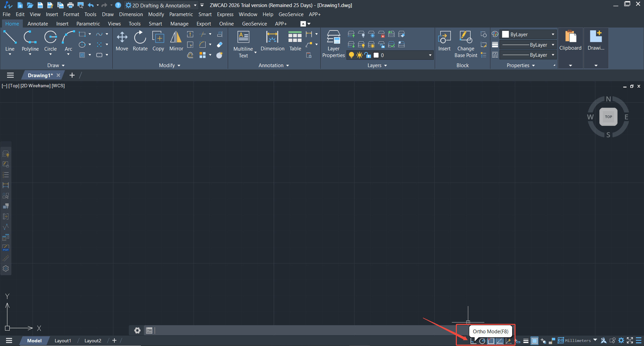Add a new drawing tab with plus
Viewport: 644px width, 346px height.
click(x=72, y=75)
